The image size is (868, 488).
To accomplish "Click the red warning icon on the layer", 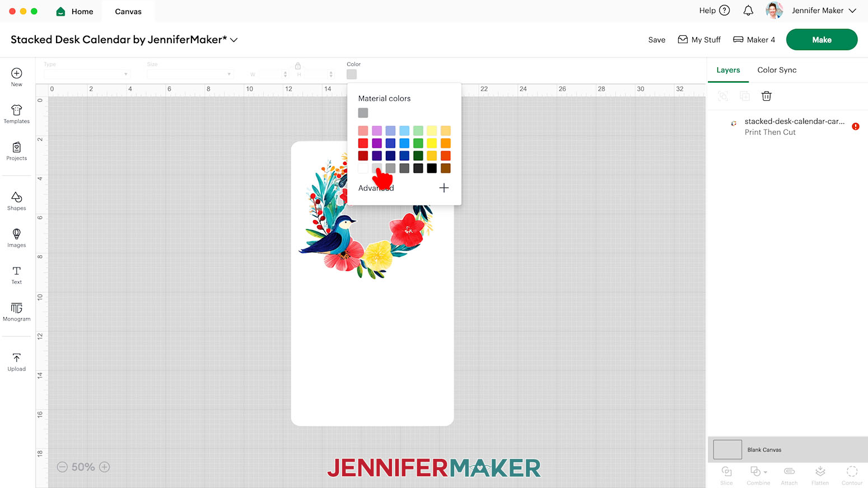I will (x=856, y=126).
